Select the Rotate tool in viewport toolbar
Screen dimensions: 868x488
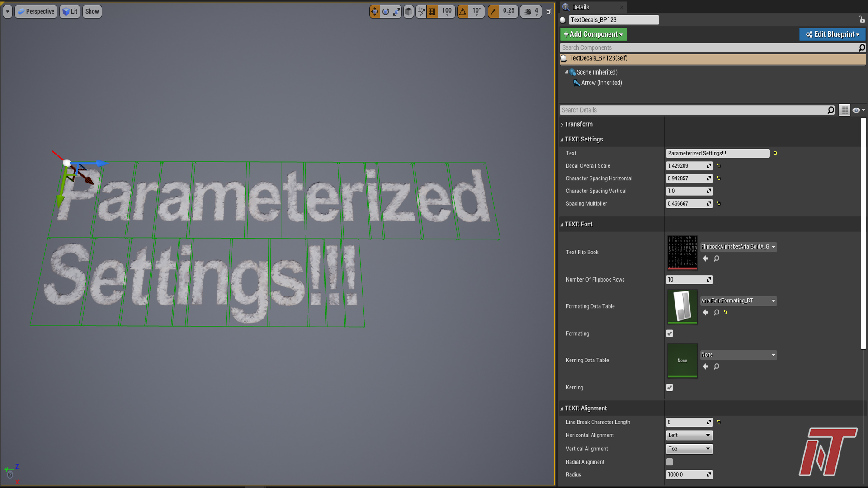pyautogui.click(x=386, y=12)
